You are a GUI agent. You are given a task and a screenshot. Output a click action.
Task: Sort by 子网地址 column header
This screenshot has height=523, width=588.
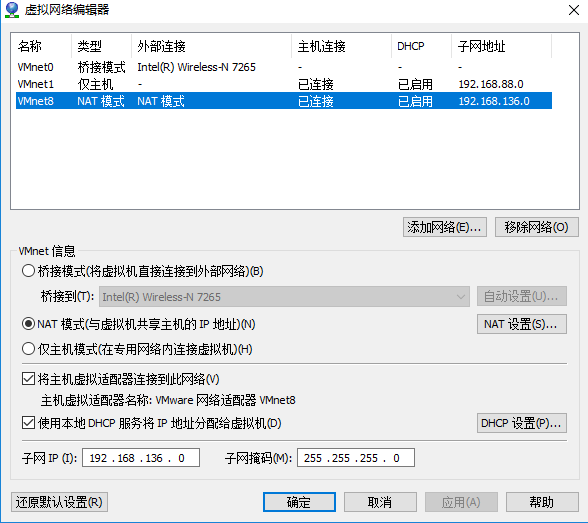pos(501,46)
